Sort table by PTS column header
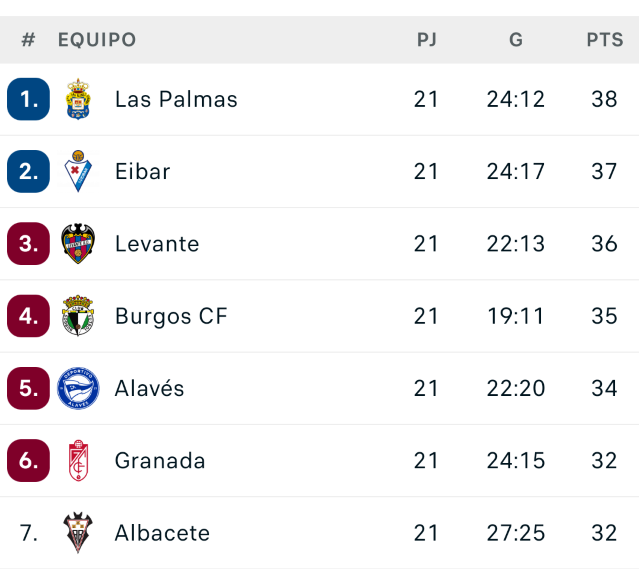The width and height of the screenshot is (639, 569). tap(604, 40)
